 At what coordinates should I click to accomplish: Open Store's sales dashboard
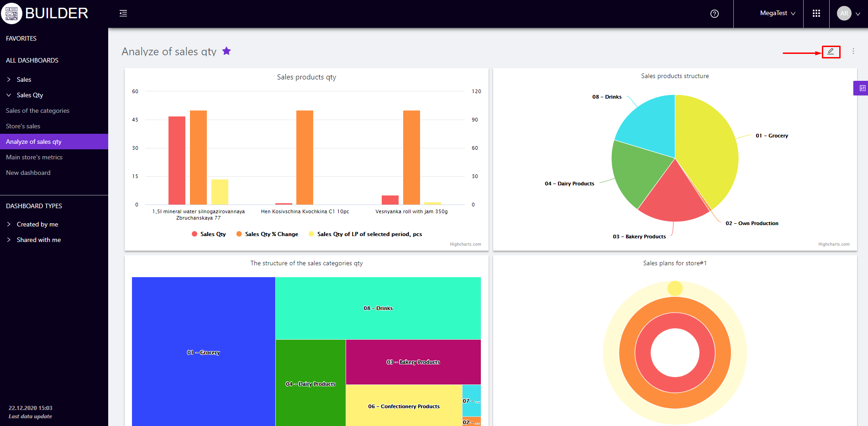(x=23, y=126)
